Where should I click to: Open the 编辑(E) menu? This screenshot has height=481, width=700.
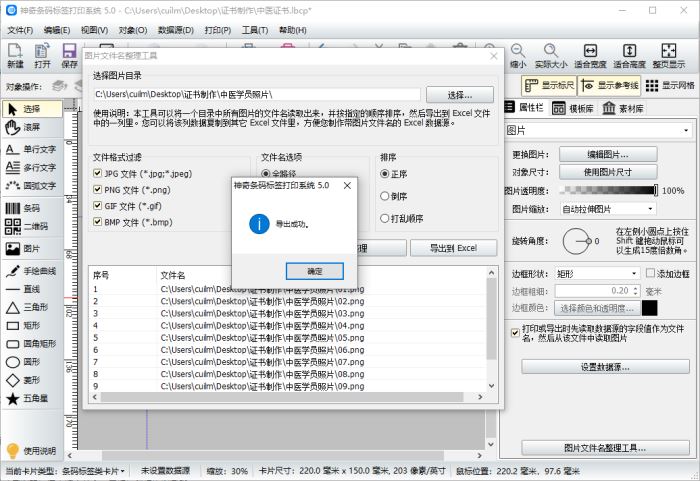pos(57,30)
